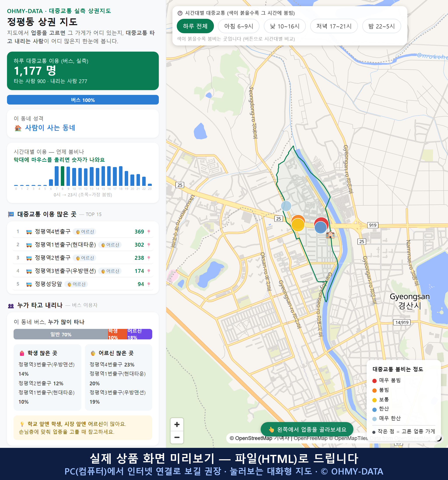
Task: Click the orange 학생 10% segment
Action: (x=118, y=334)
